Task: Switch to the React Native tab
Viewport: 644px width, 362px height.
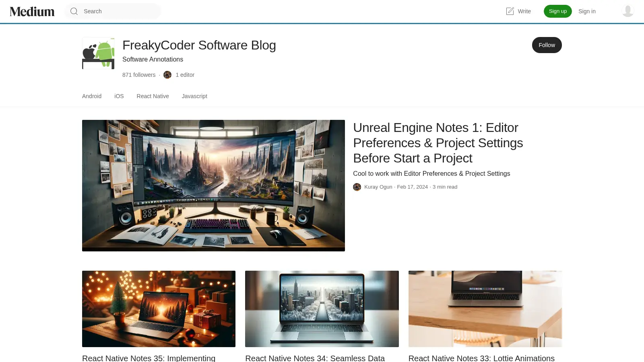Action: click(x=153, y=96)
